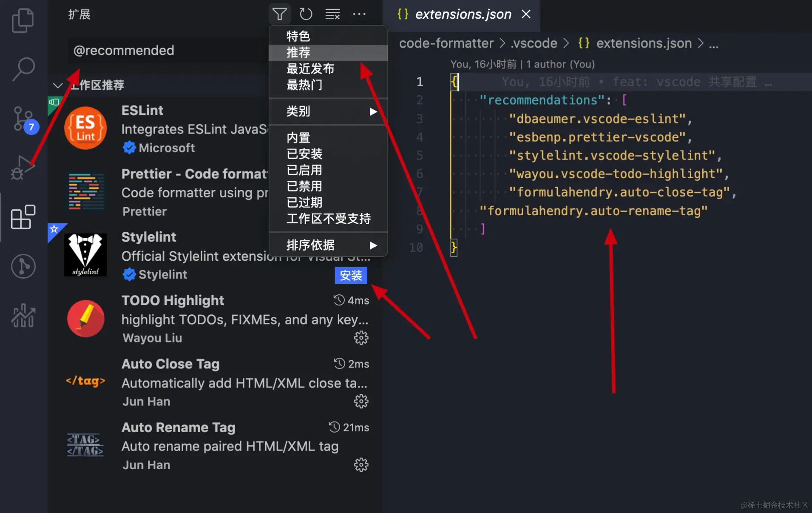Open the ESLint extension entry title

[x=142, y=110]
